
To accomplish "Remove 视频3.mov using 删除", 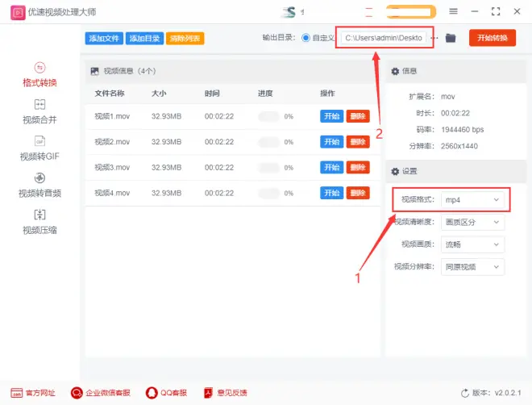I will [x=358, y=167].
